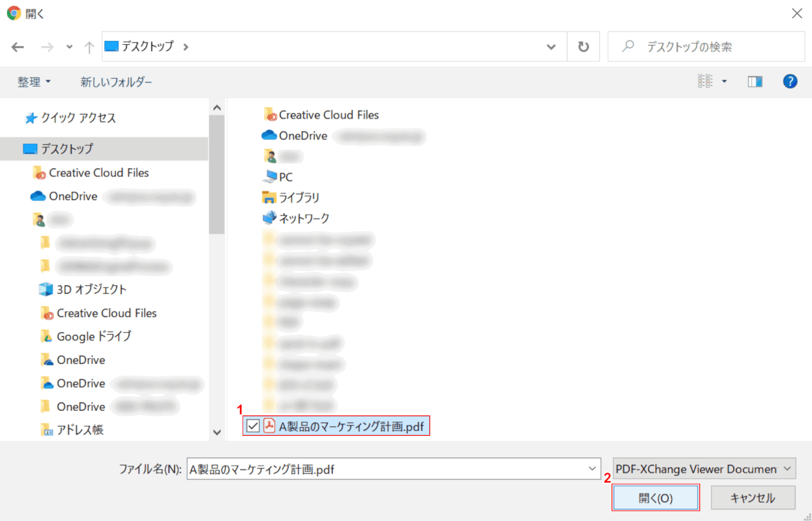Expand the file type filter dropdown

788,469
